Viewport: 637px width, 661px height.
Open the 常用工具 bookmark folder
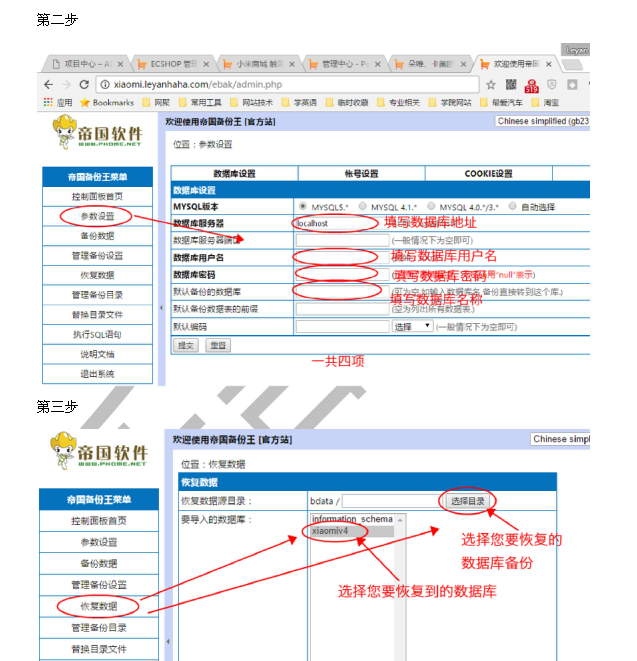pos(200,102)
